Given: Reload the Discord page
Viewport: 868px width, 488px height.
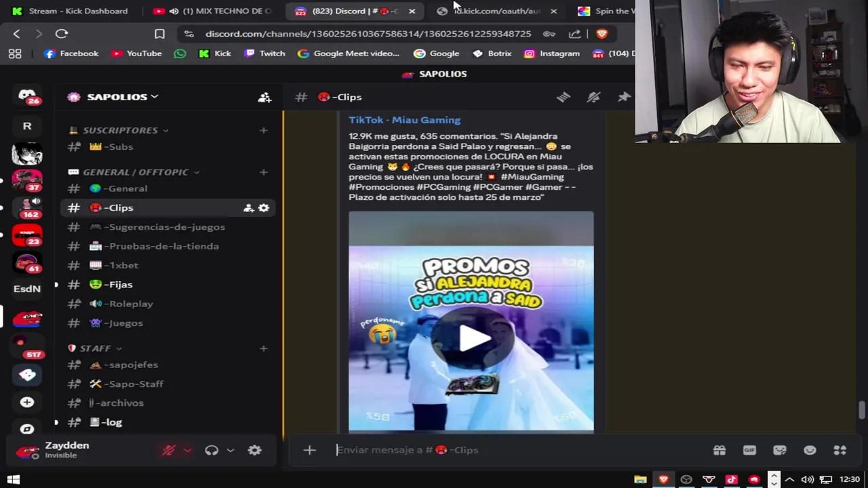Looking at the screenshot, I should (62, 33).
